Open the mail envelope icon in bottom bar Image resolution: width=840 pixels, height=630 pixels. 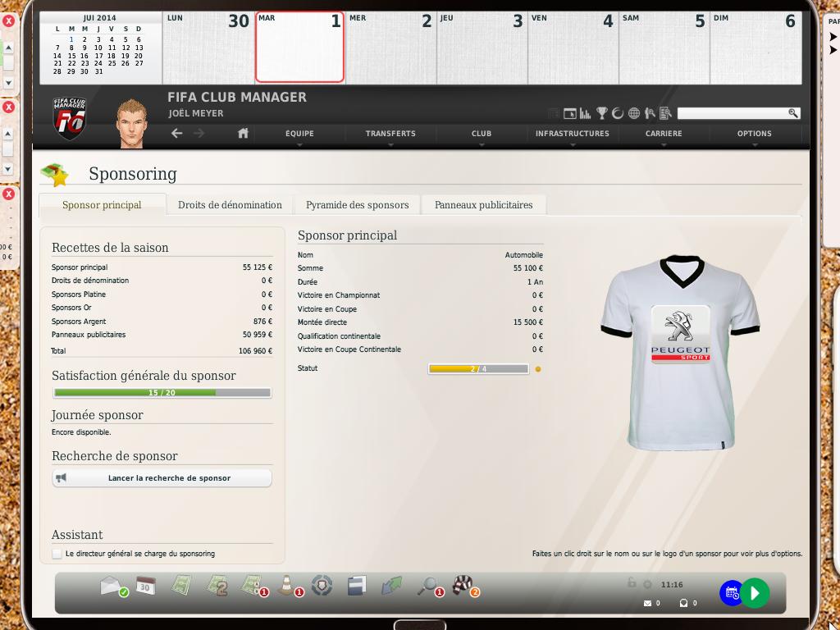(x=113, y=586)
